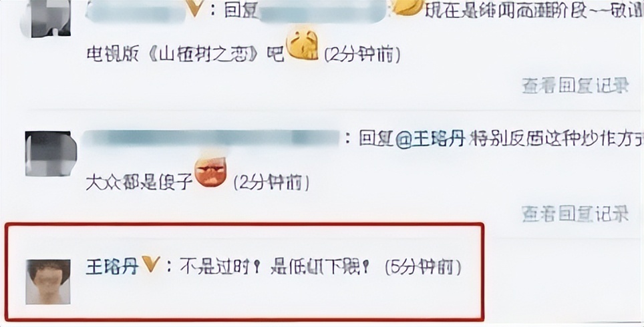Click the @王珞丹 mention in the reply
This screenshot has height=327, width=644.
[x=430, y=139]
